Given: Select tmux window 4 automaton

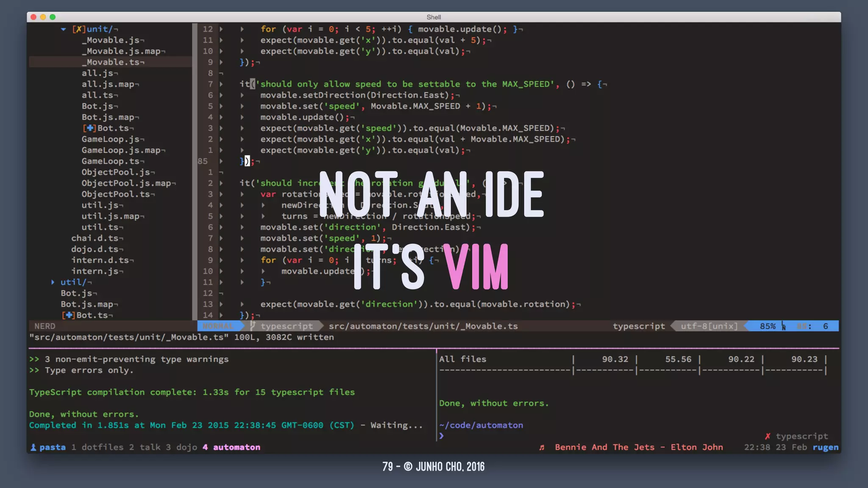Looking at the screenshot, I should coord(231,447).
